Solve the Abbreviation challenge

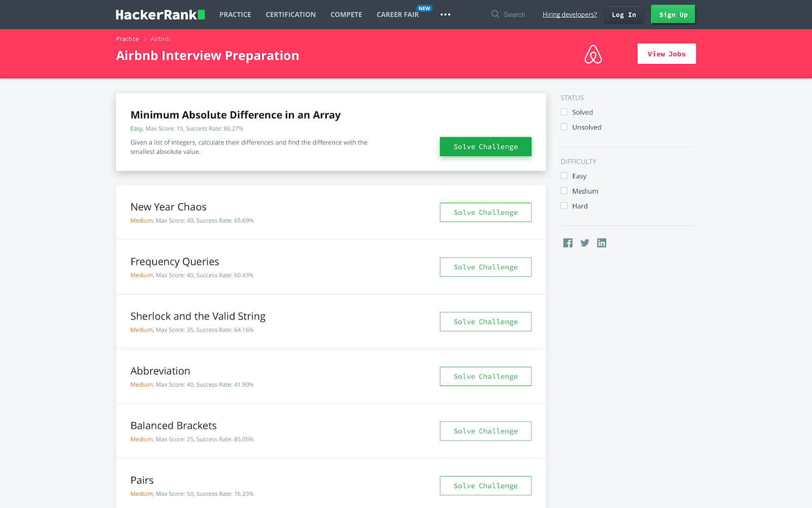click(x=486, y=376)
